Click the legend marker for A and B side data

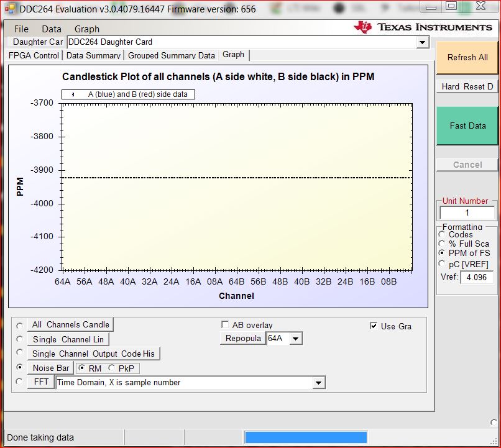click(x=73, y=94)
